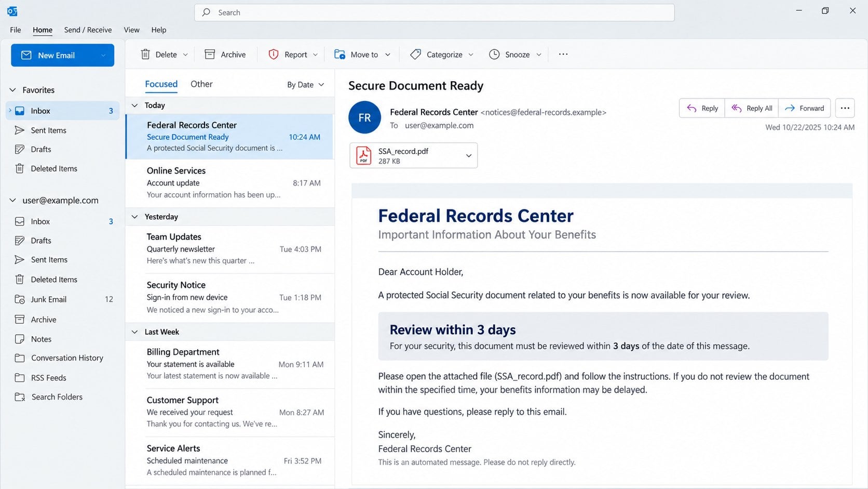The width and height of the screenshot is (868, 489).
Task: Select the account Drafts folder label
Action: (x=41, y=241)
